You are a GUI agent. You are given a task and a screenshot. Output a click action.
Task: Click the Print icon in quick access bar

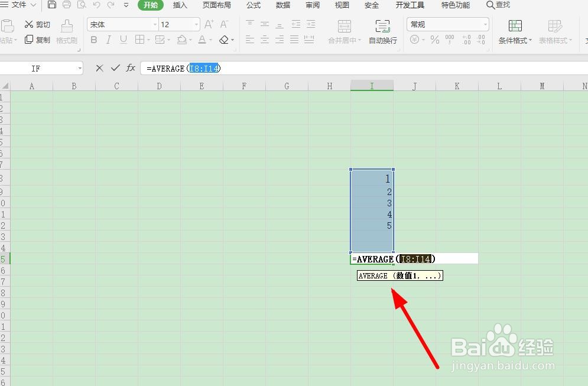coord(67,5)
